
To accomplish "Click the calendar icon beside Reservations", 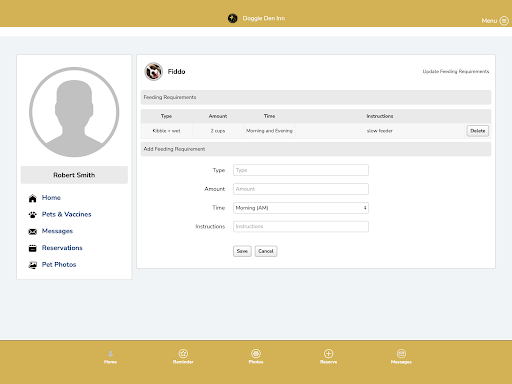I will click(33, 248).
